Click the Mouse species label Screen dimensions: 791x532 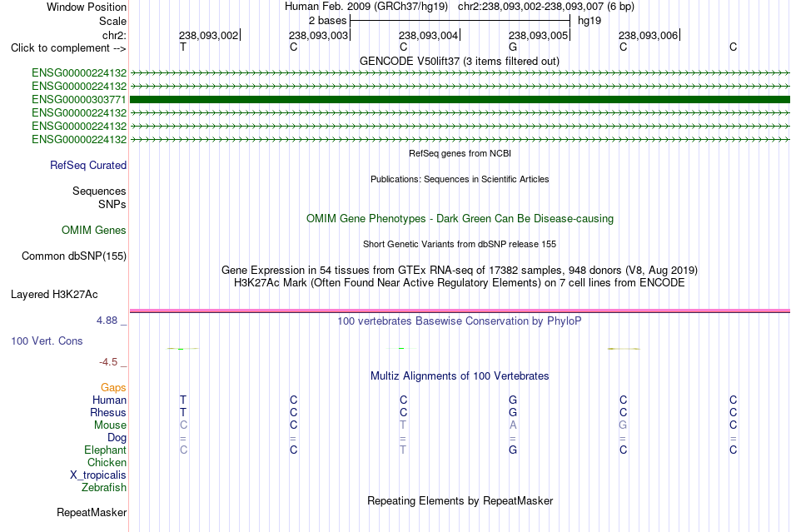pyautogui.click(x=110, y=425)
